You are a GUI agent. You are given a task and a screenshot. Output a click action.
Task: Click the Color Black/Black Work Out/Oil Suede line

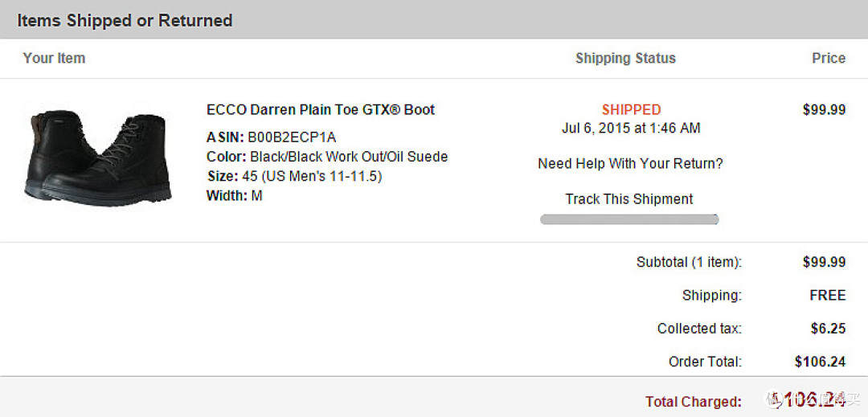click(x=327, y=157)
